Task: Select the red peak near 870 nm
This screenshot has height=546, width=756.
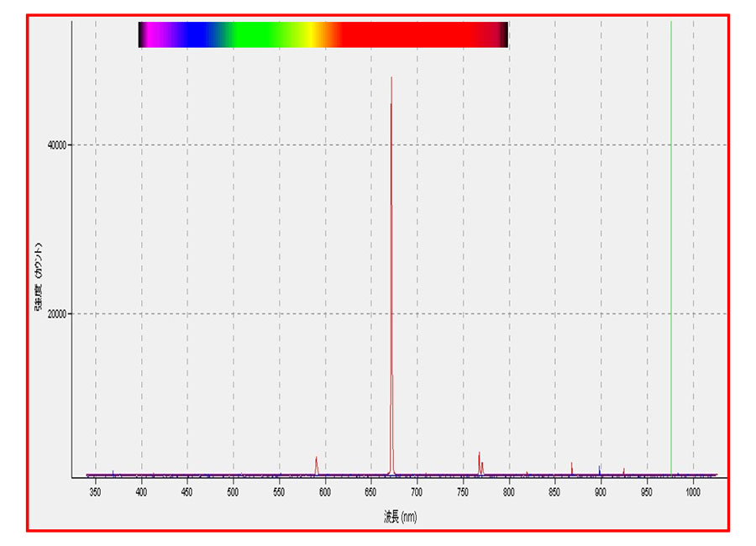Action: pos(572,468)
